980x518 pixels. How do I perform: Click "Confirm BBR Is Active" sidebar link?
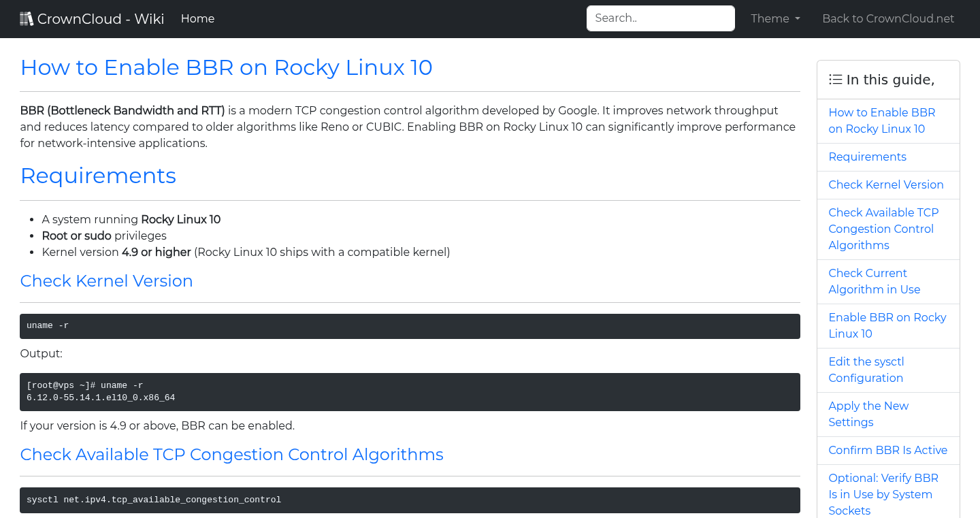[x=888, y=450]
